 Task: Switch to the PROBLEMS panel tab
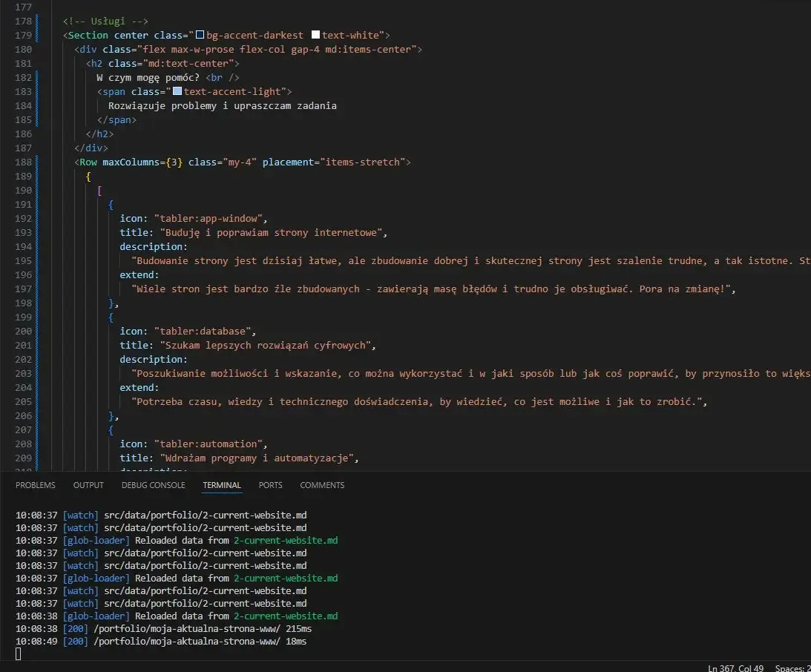click(36, 485)
